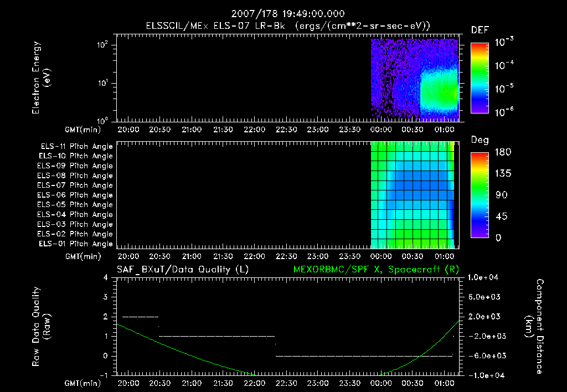The image size is (567, 392).
Task: Click the Component Distance (km) axis label
Action: [x=534, y=327]
